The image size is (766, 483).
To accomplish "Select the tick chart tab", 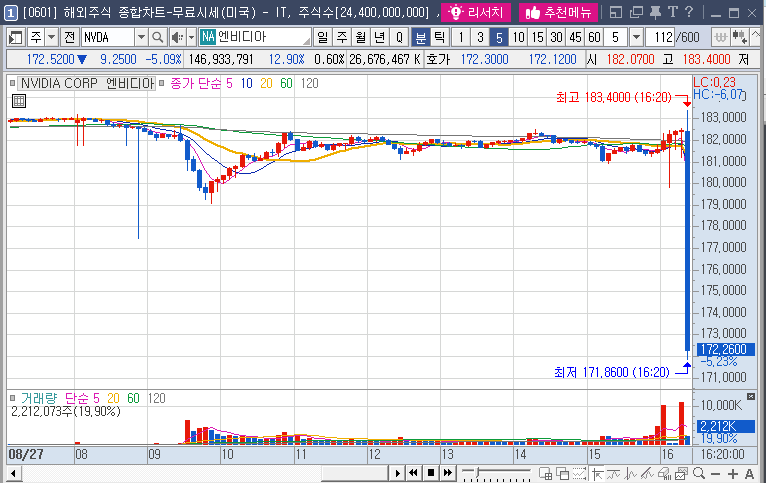I will [440, 37].
